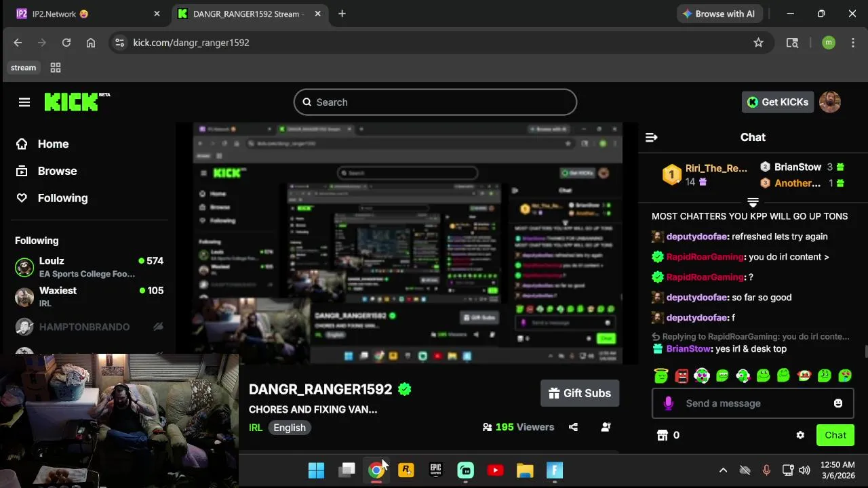The image size is (868, 488).
Task: Click the Gift Subs button
Action: point(580,393)
